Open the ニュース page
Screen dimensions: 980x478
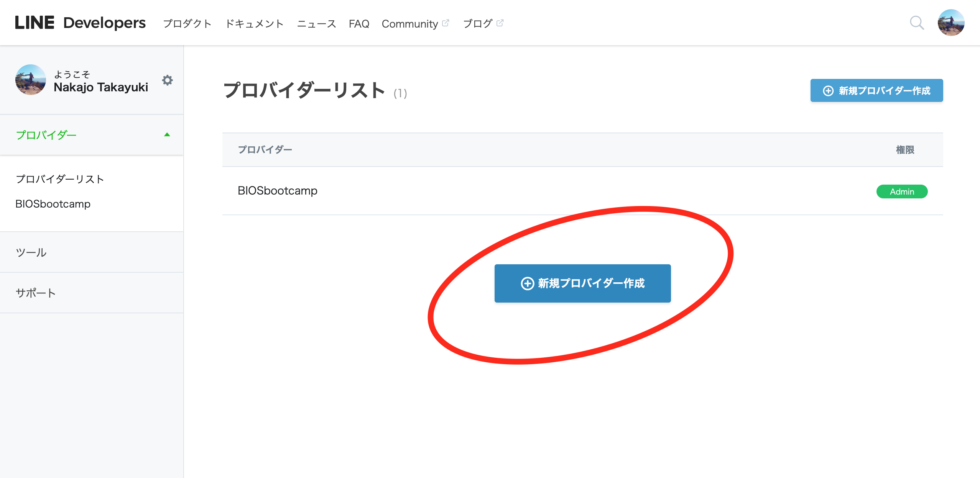coord(316,24)
